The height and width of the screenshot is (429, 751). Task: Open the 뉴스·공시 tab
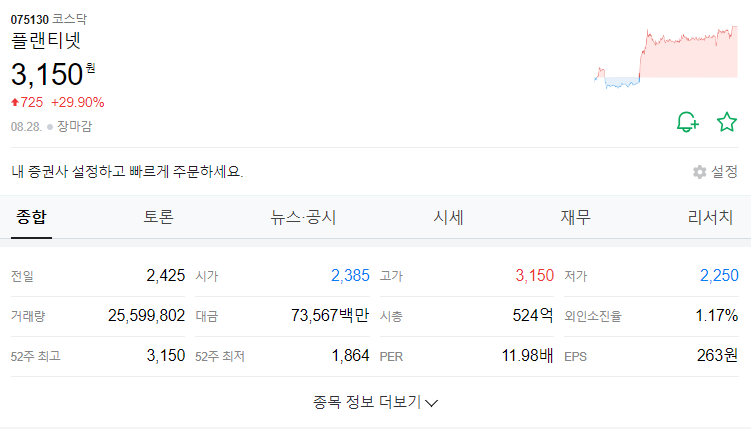pyautogui.click(x=303, y=217)
